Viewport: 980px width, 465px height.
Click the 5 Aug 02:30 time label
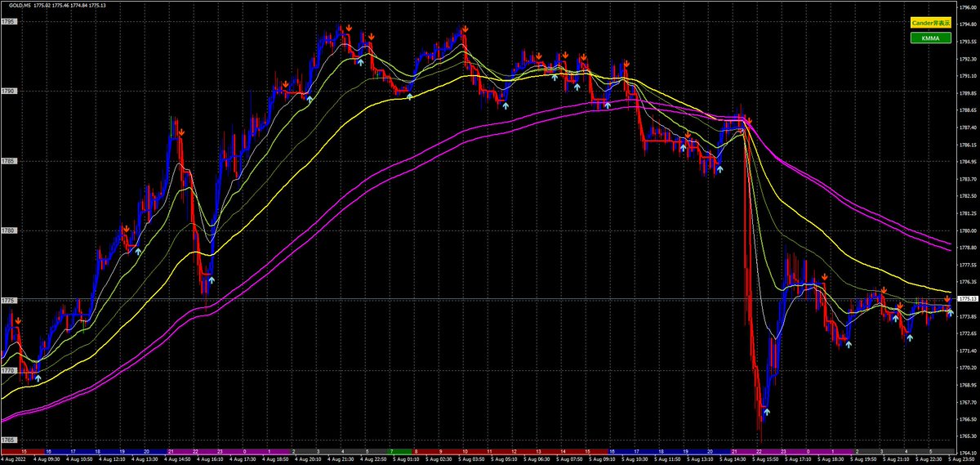[439, 461]
